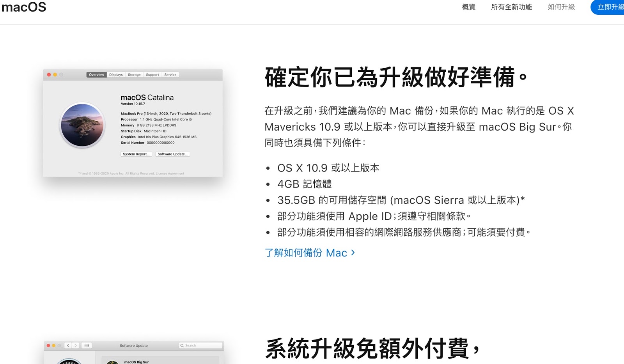Image resolution: width=624 pixels, height=364 pixels.
Task: Open the 了解如何備份 Mac link
Action: pos(310,253)
